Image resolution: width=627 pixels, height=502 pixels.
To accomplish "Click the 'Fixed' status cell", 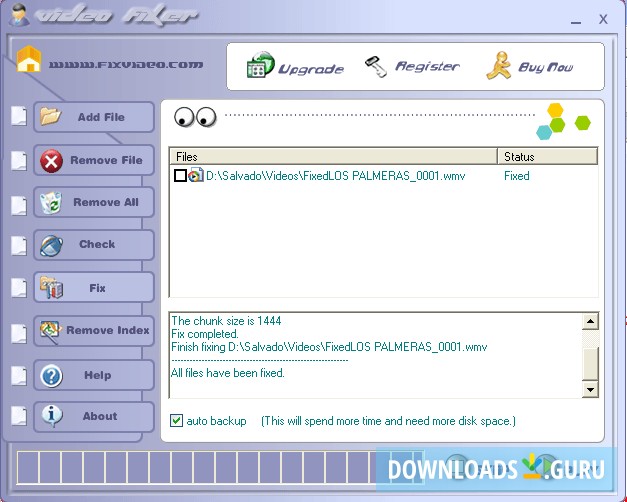I will click(x=517, y=176).
